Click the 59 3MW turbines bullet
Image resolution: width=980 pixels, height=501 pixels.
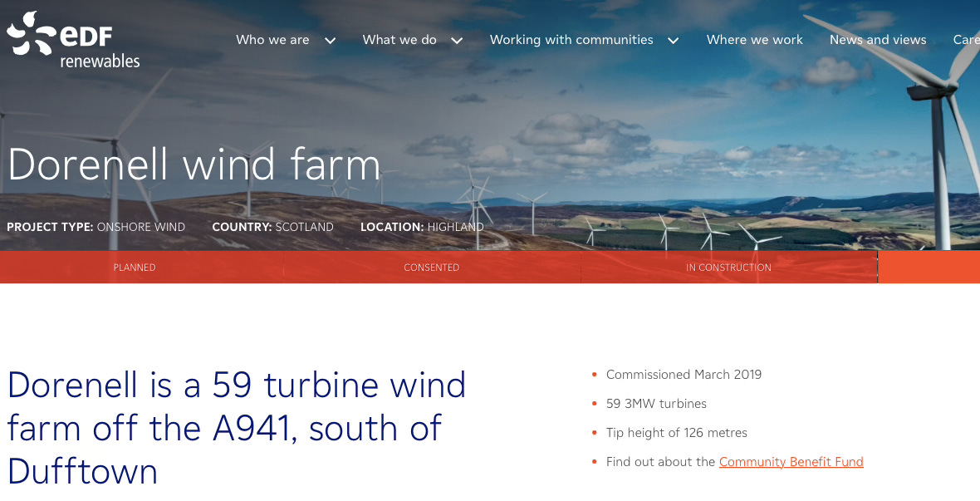click(x=656, y=404)
